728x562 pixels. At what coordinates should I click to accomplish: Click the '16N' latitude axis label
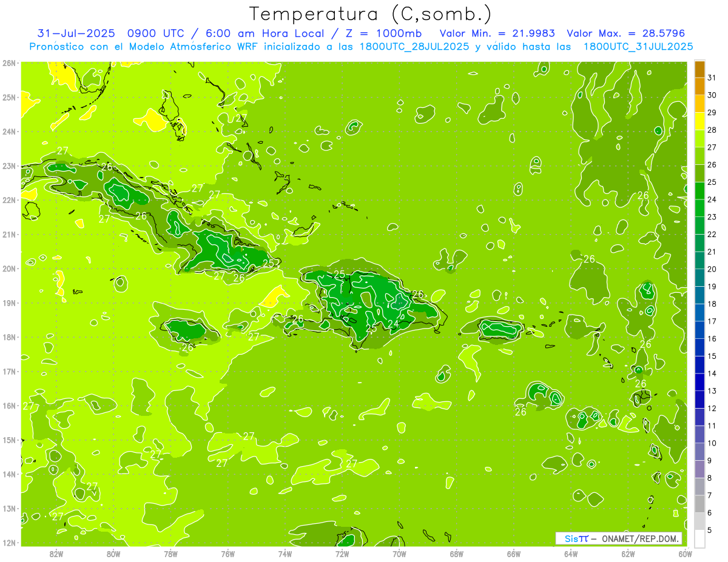(x=9, y=406)
